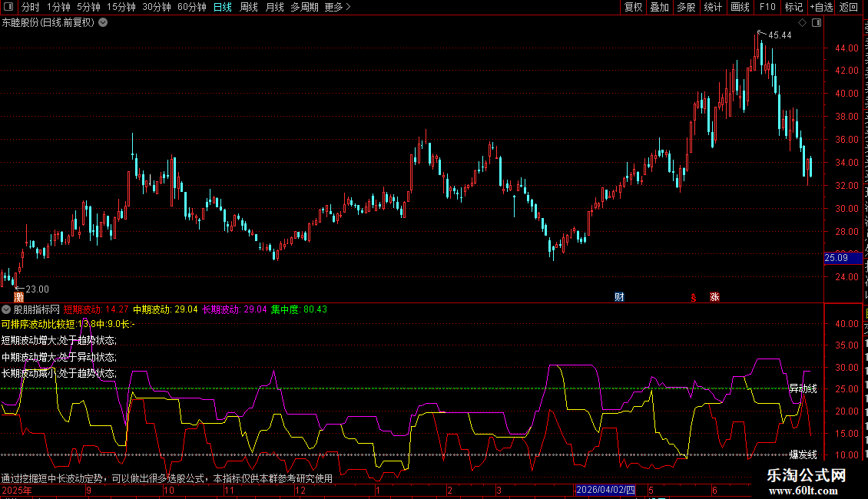This screenshot has height=499, width=868.
Task: Click the 40.00 indicator axis label
Action: point(847,324)
